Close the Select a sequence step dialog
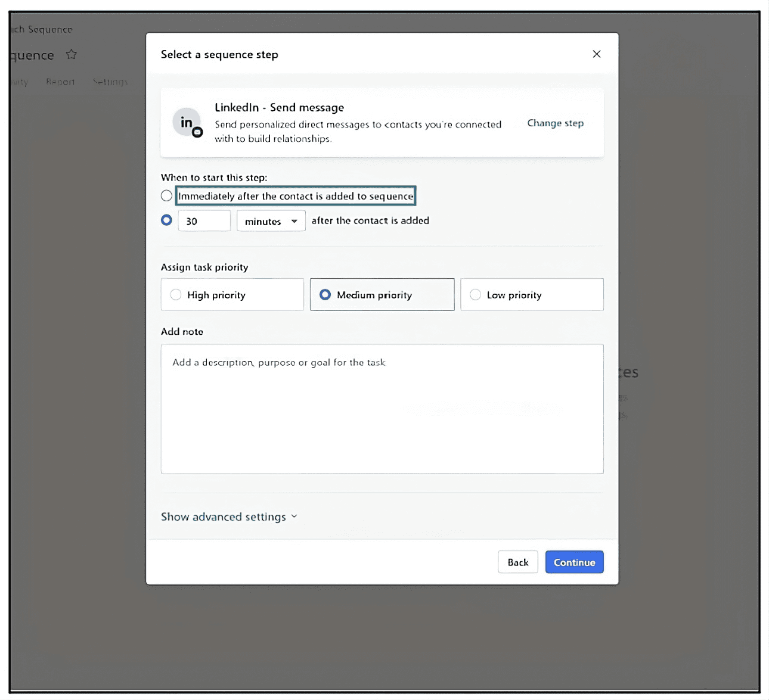This screenshot has width=769, height=700. (x=596, y=54)
